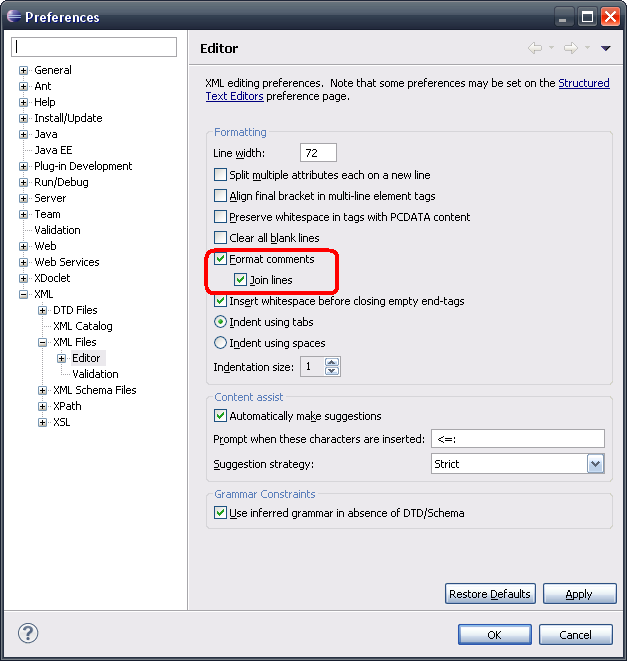Uncheck the Join lines checkbox
The width and height of the screenshot is (627, 661).
240,279
